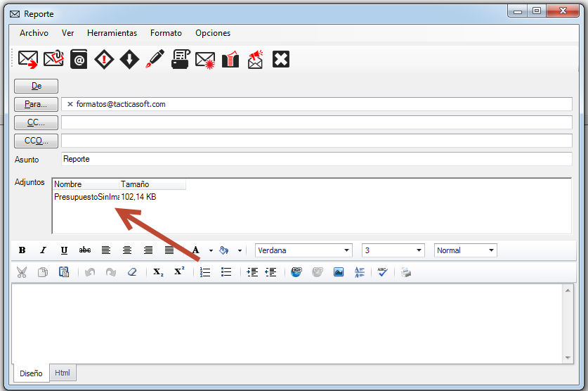588x391 pixels.
Task: Click the Send email envelope icon
Action: point(28,59)
